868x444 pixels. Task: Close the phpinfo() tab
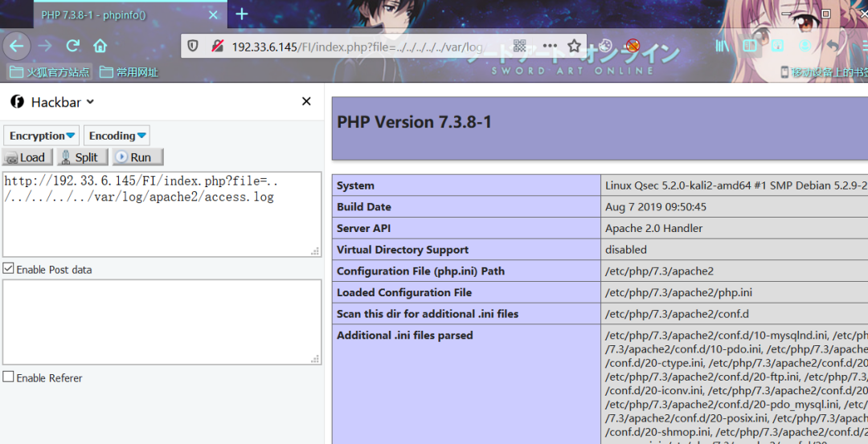pyautogui.click(x=213, y=15)
